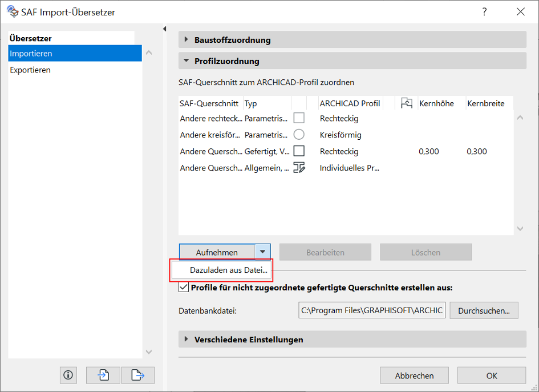Click the ARCHICAD Profil column header
Screen dimensions: 539x392
coord(351,103)
